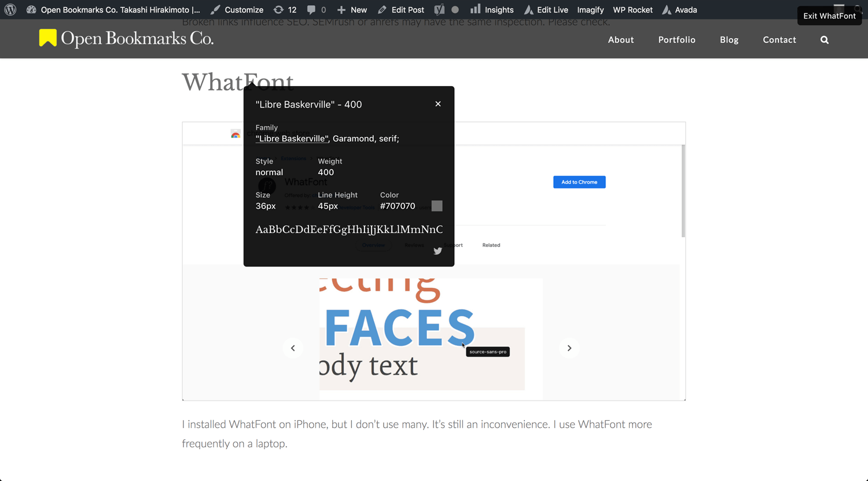The height and width of the screenshot is (481, 868).
Task: Open the updates refresh icon showing 12
Action: 278,10
